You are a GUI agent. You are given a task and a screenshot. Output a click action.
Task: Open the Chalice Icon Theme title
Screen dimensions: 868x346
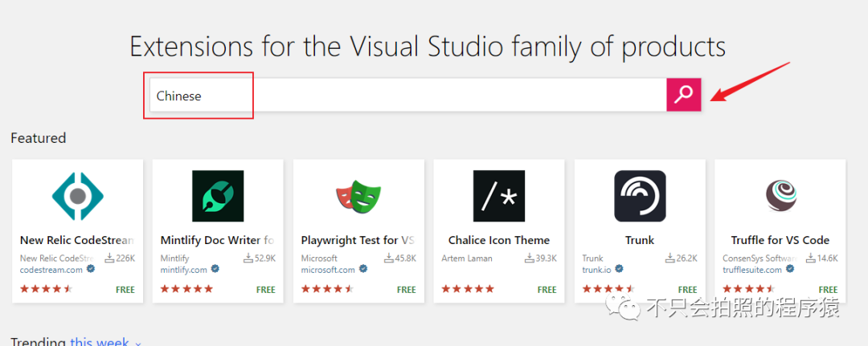pos(499,240)
